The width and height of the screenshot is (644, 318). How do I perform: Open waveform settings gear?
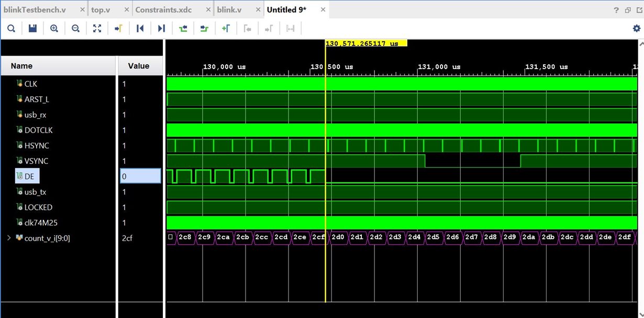[x=637, y=29]
